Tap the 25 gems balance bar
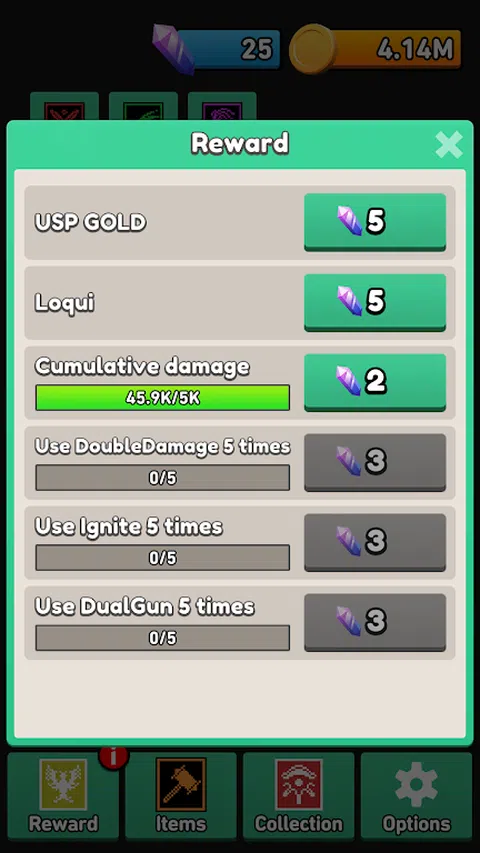 [231, 49]
